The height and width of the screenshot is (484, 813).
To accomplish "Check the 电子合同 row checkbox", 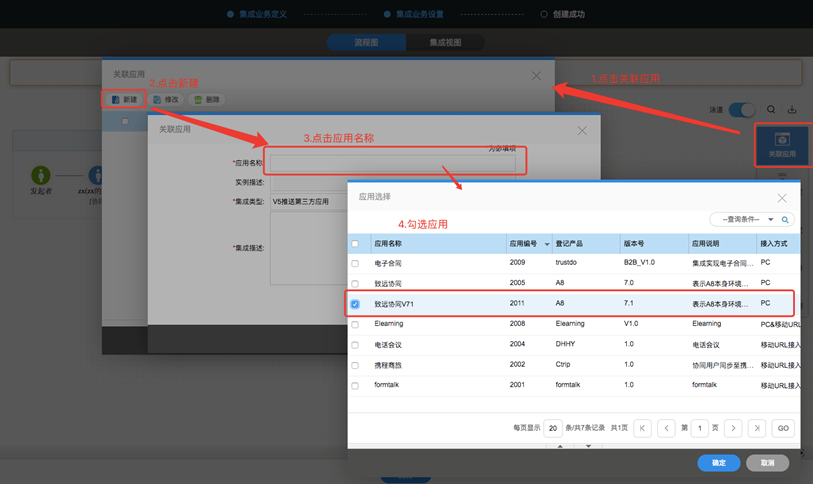I will tap(355, 263).
